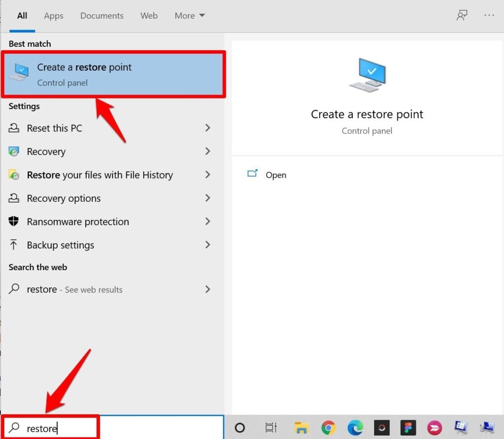
Task: Click the Ransomware protection shield icon
Action: [x=13, y=221]
